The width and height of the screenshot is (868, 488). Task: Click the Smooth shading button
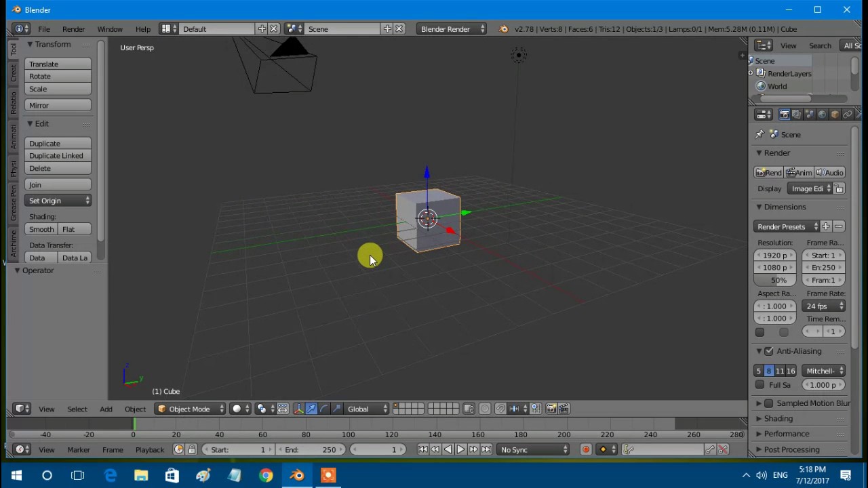[x=41, y=229]
